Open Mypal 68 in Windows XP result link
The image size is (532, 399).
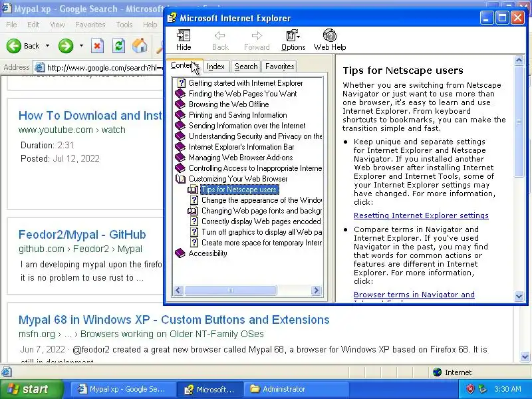[x=174, y=320]
